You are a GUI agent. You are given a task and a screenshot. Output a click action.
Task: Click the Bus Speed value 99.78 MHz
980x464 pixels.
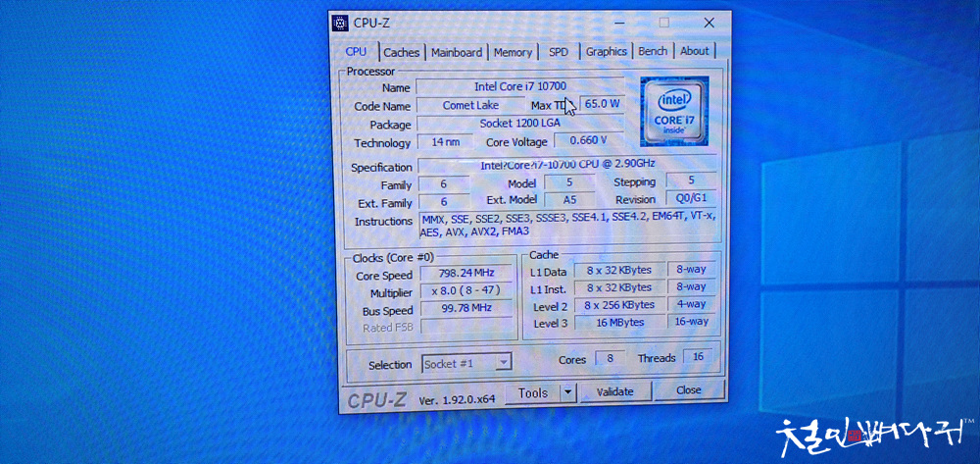coord(466,308)
